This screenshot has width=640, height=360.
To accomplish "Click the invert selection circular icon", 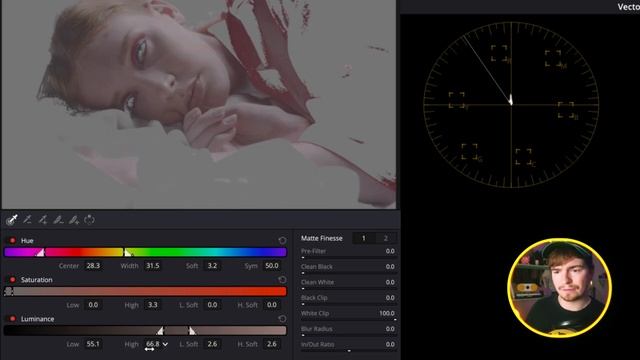I will [x=89, y=220].
